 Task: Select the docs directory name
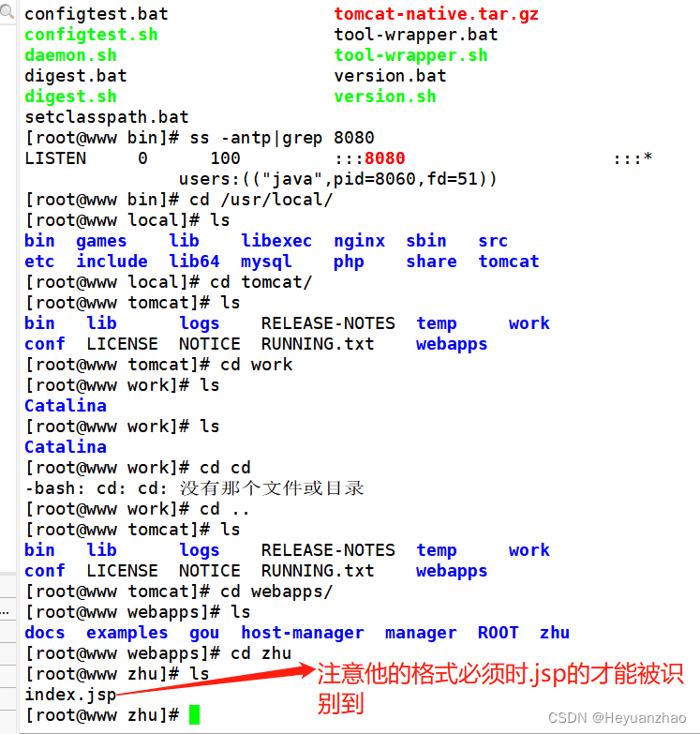[x=45, y=633]
